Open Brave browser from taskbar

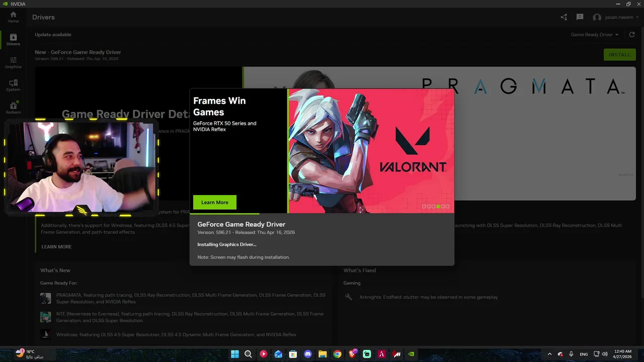pyautogui.click(x=353, y=354)
